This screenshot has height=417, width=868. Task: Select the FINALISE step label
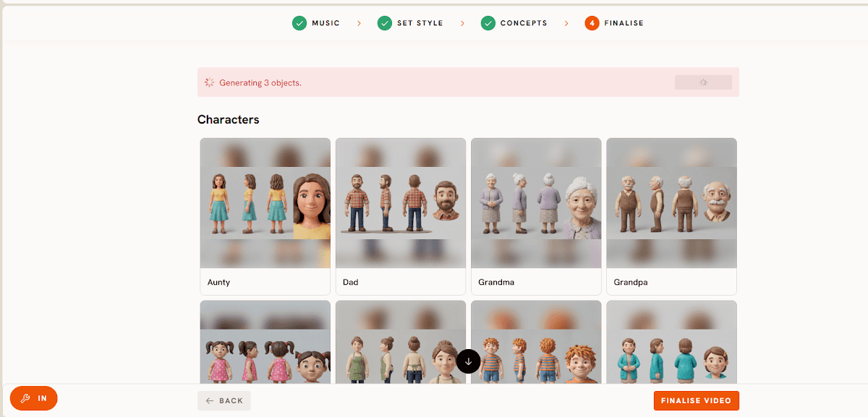[x=624, y=23]
